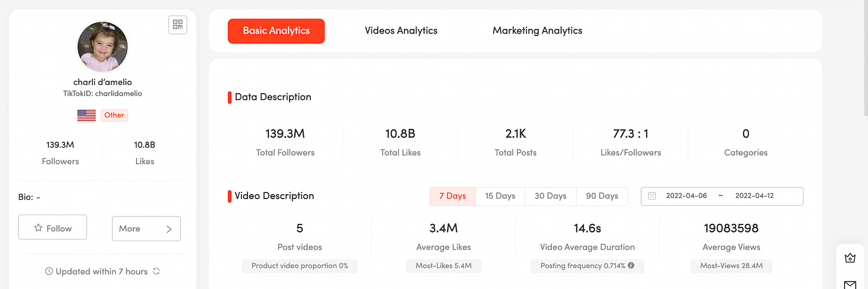This screenshot has height=289, width=868.
Task: Click the 3.4M Average Likes value
Action: 444,228
